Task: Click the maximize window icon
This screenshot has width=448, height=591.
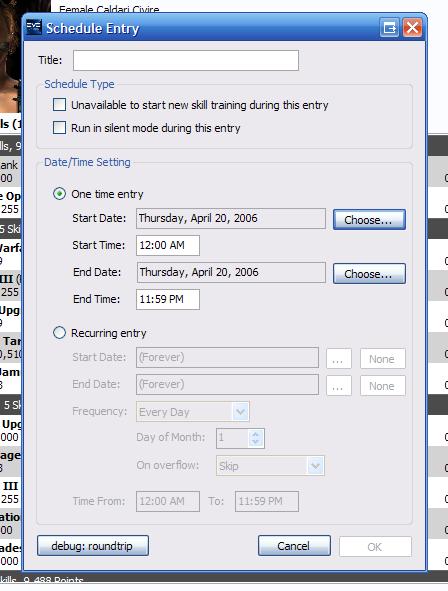Action: pyautogui.click(x=389, y=28)
